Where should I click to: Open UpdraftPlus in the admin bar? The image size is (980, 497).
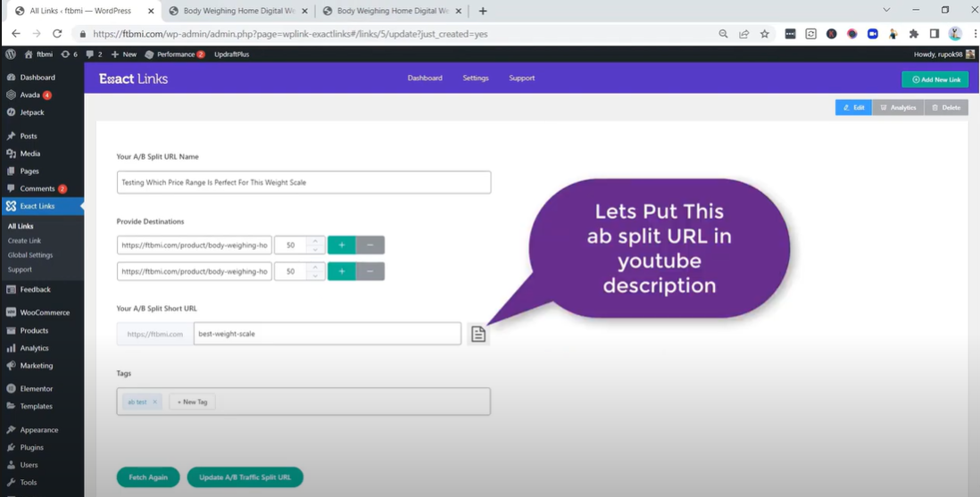pos(232,54)
